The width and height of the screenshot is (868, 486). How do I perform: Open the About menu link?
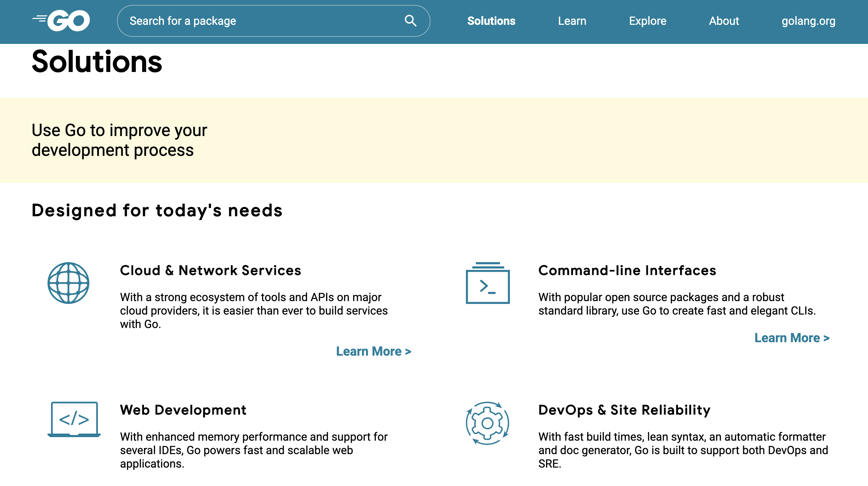(724, 21)
